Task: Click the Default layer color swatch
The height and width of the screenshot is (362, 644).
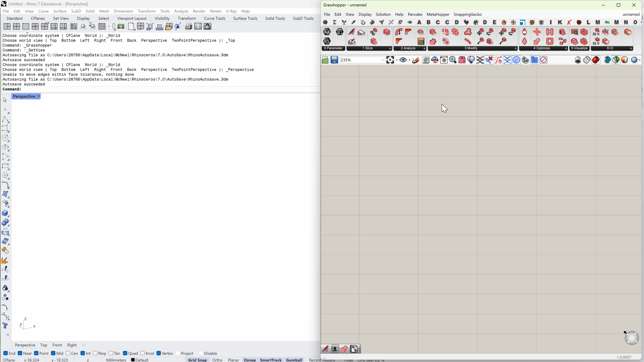Action: (x=133, y=360)
